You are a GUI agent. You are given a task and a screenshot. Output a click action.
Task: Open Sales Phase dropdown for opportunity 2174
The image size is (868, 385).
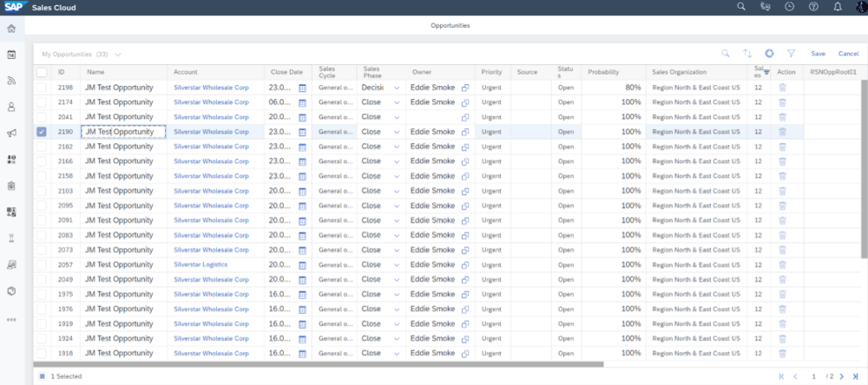(397, 102)
